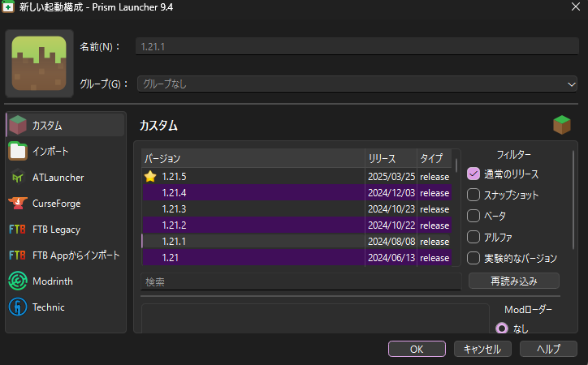Open ヘルプ button

pyautogui.click(x=548, y=349)
